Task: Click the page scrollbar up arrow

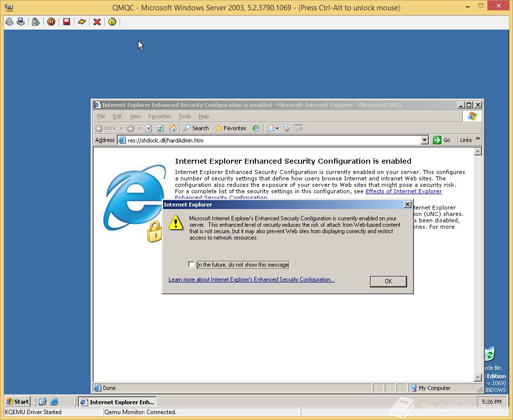Action: pos(478,151)
